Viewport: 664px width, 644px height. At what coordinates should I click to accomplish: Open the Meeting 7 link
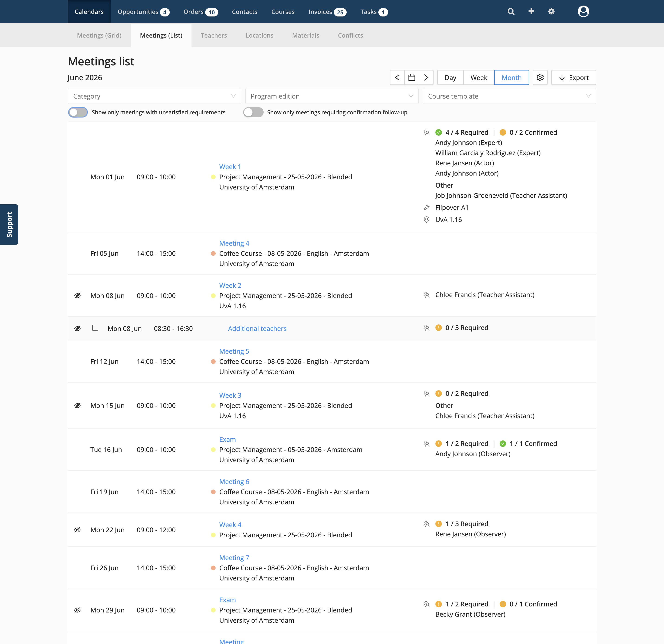tap(234, 558)
